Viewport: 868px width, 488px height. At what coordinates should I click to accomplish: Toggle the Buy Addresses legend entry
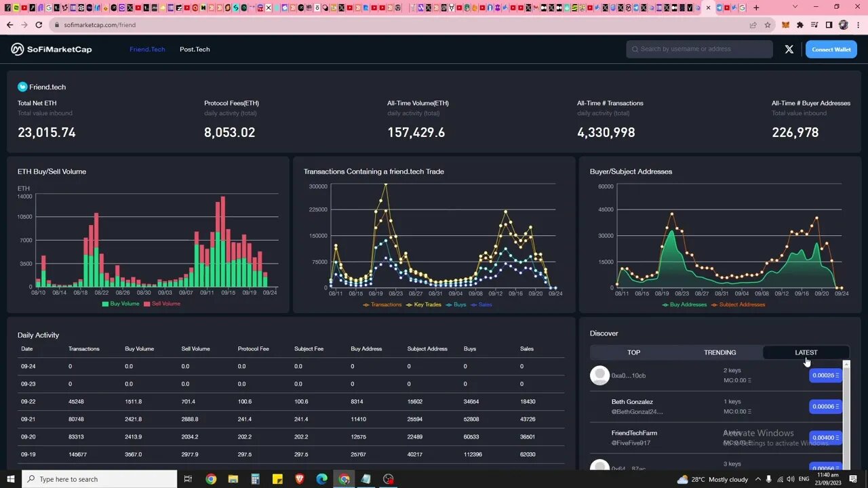684,304
